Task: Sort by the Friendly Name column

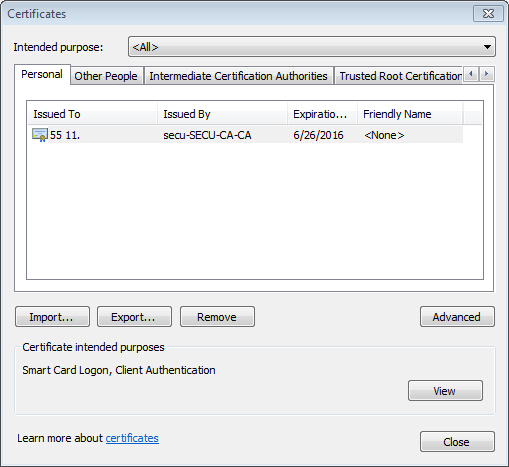Action: [410, 114]
